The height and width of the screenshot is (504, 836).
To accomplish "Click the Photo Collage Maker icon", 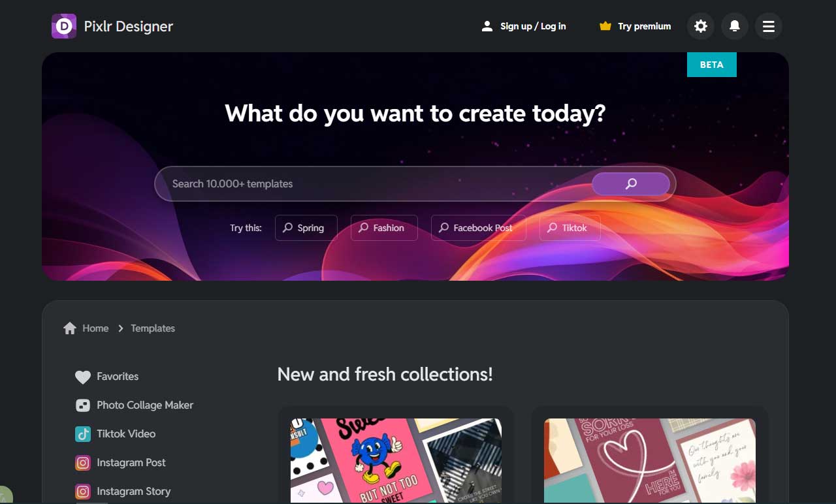I will coord(82,405).
